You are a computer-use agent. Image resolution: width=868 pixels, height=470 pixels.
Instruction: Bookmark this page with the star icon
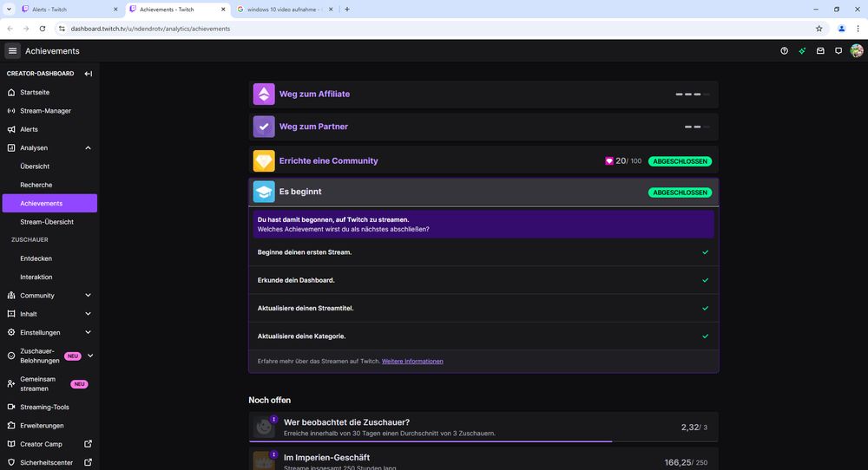coord(819,29)
